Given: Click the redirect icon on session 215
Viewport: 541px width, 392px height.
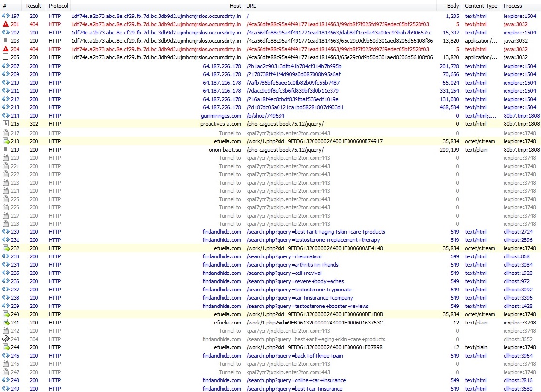Looking at the screenshot, I should [x=5, y=124].
